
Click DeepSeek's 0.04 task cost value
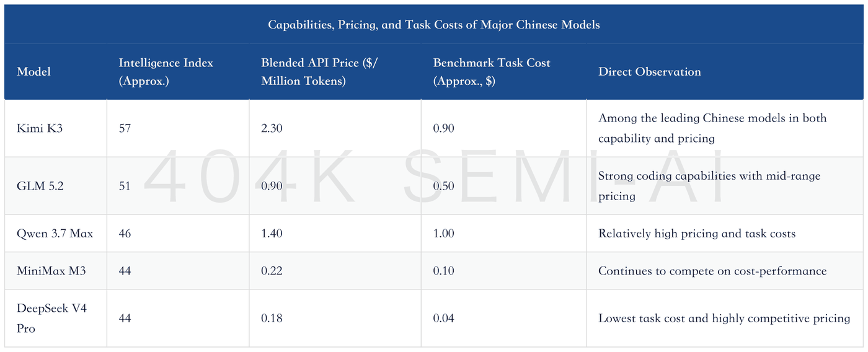pyautogui.click(x=443, y=318)
